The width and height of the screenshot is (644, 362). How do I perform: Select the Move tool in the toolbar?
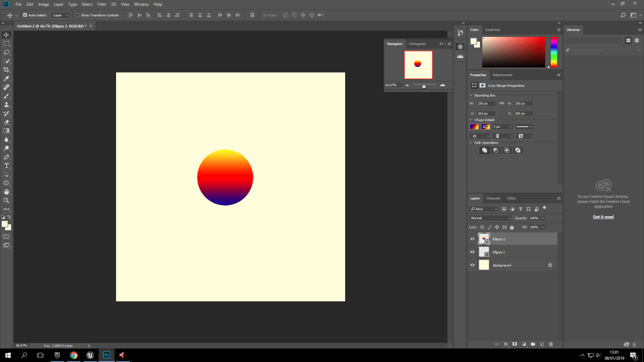[x=6, y=34]
